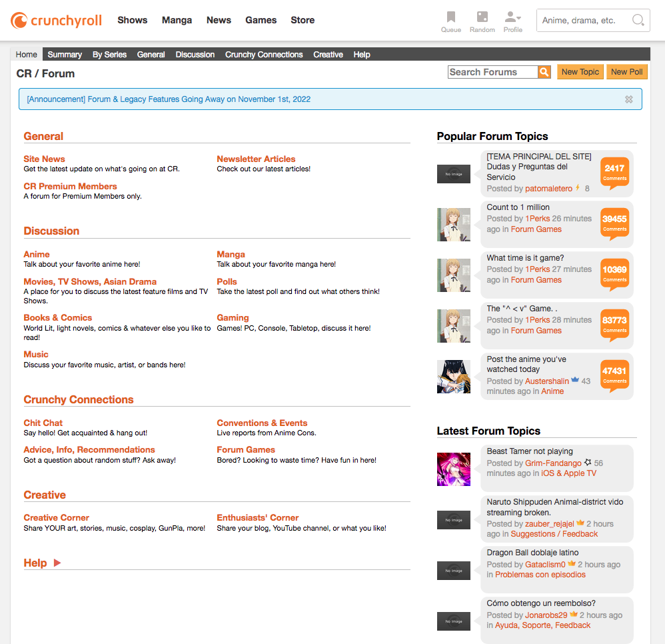This screenshot has width=665, height=644.
Task: Open the Forum Games link
Action: 246,449
